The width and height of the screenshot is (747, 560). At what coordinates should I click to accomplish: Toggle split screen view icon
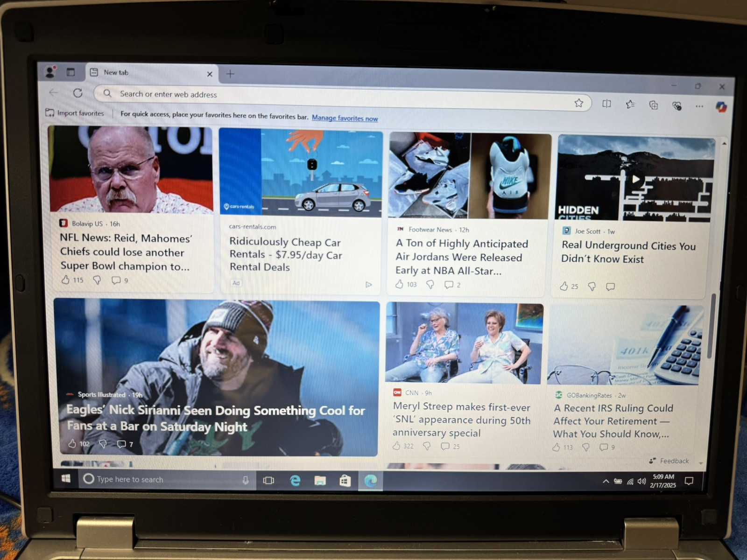tap(606, 104)
